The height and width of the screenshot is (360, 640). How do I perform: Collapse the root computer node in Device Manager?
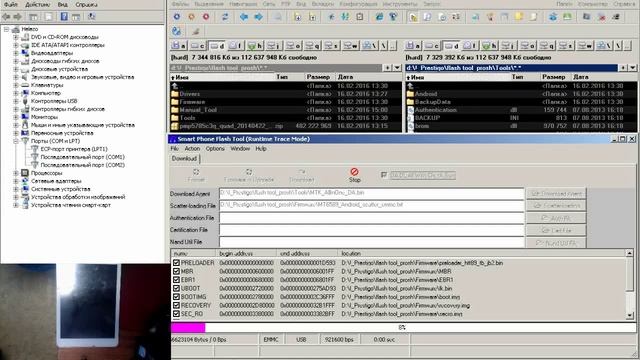click(7, 29)
